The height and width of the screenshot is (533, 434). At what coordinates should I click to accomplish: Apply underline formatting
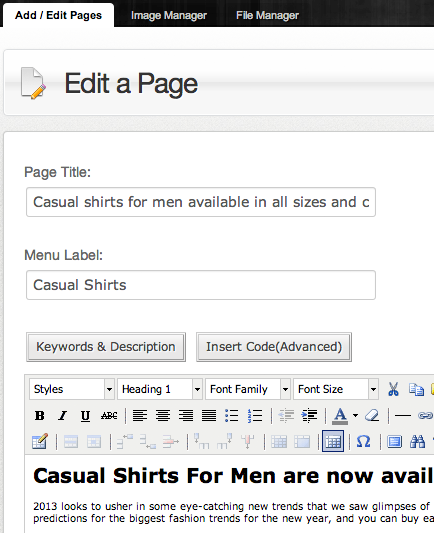coord(85,415)
